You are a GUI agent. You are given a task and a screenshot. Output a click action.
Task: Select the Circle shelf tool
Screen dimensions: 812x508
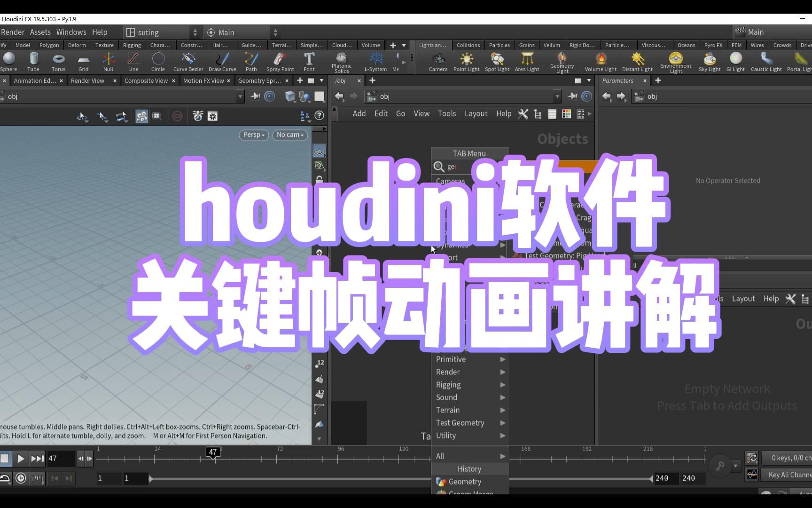point(158,62)
